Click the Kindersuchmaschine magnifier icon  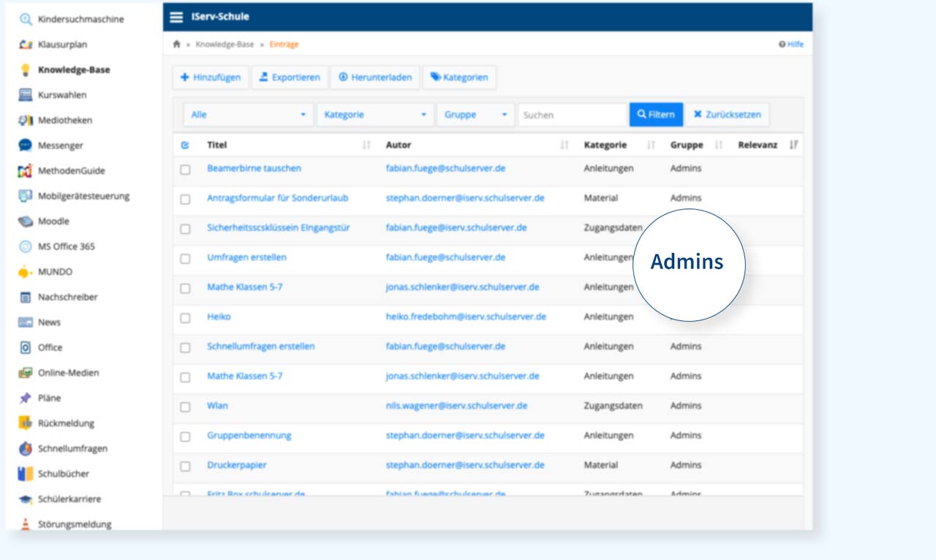pyautogui.click(x=26, y=20)
